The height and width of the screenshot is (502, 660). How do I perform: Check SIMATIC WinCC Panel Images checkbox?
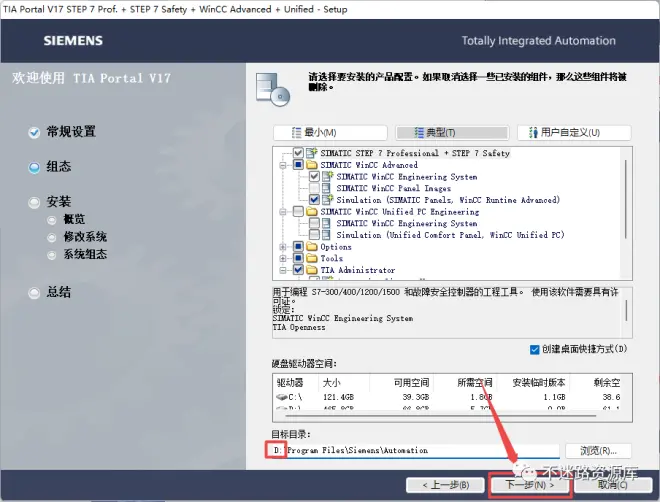314,188
